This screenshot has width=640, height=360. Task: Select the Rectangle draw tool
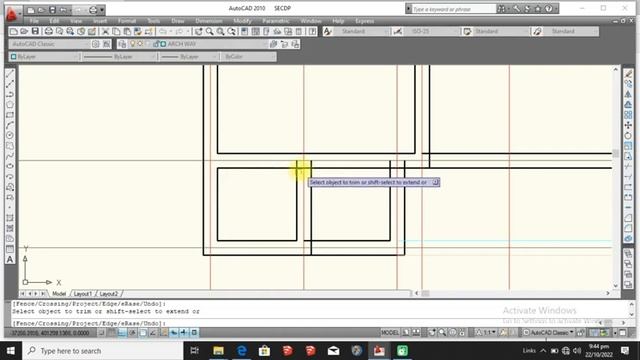[x=10, y=115]
